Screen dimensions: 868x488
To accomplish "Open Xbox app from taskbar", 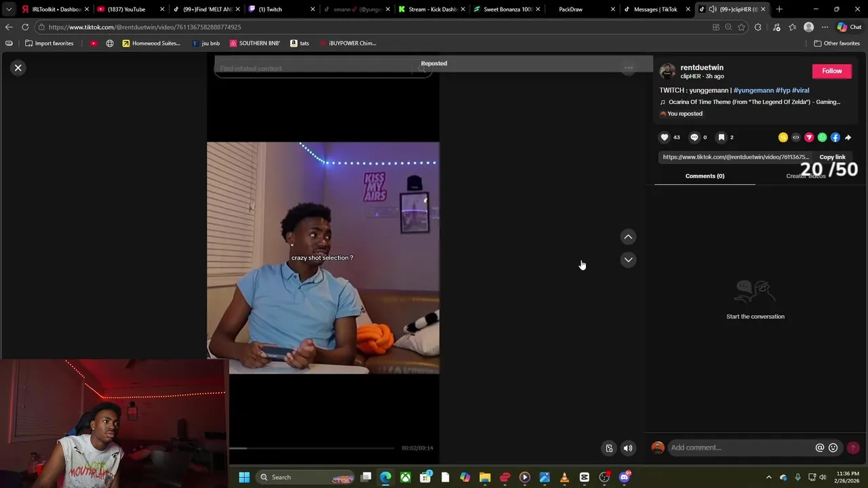I will point(406,477).
